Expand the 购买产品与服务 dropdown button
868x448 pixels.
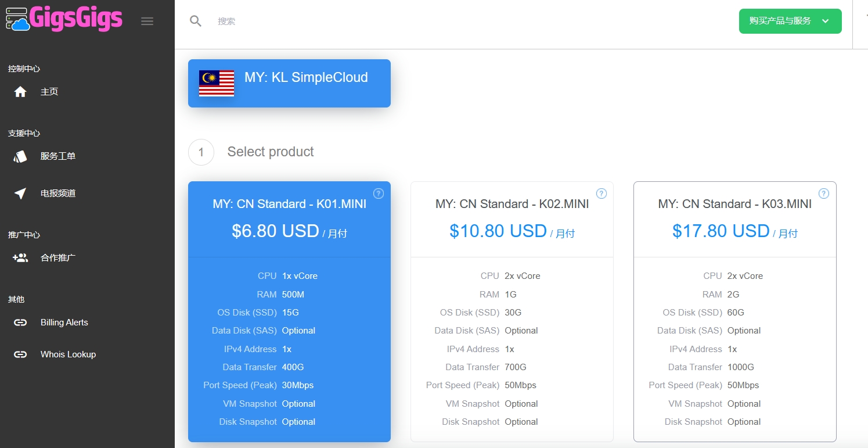coord(790,21)
